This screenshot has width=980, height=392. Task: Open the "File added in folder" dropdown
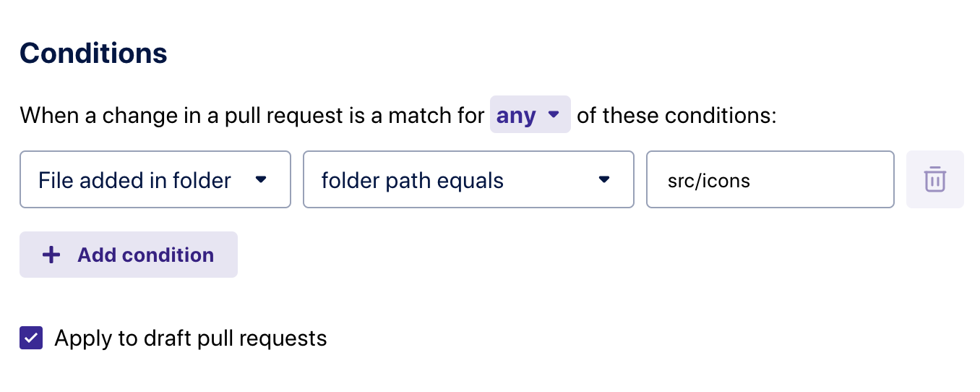155,179
